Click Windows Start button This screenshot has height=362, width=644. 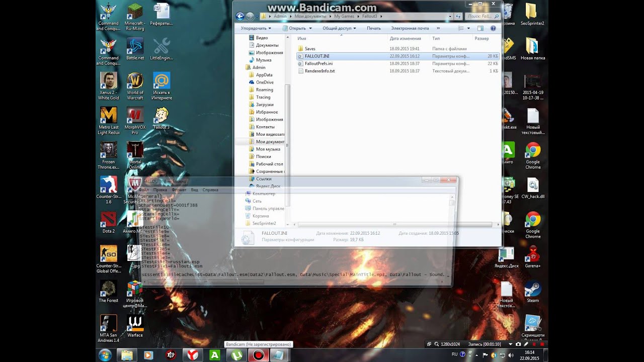point(106,355)
